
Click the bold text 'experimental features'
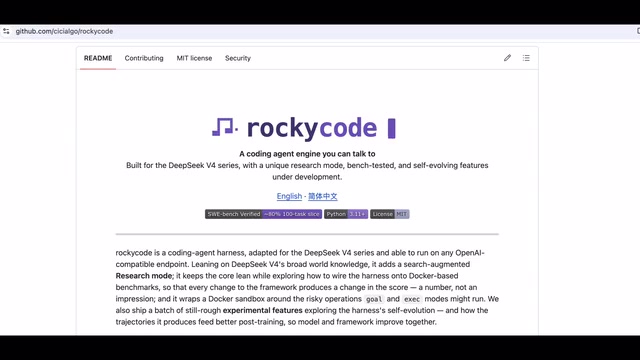click(263, 310)
